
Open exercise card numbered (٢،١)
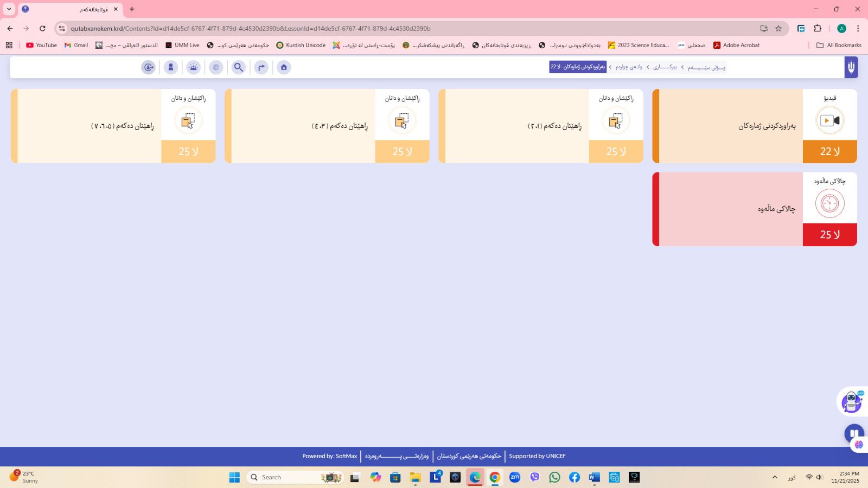coord(540,126)
